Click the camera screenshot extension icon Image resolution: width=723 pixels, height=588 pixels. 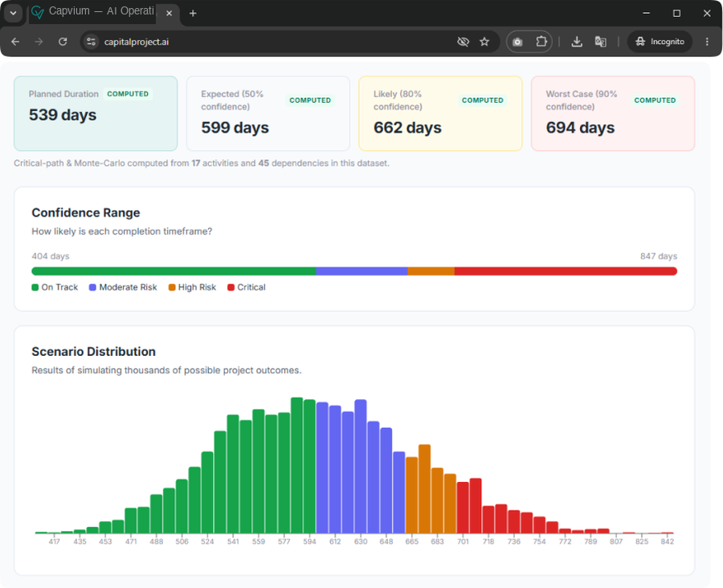click(517, 42)
